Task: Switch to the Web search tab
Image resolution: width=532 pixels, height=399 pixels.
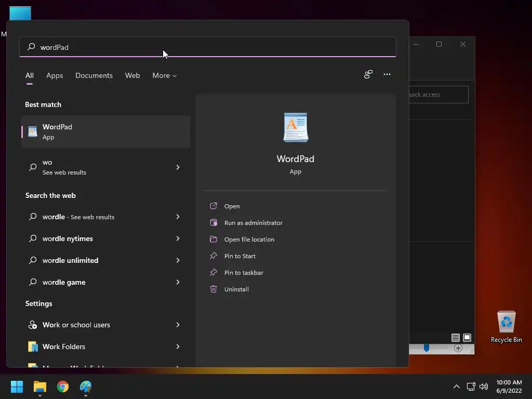Action: (132, 75)
